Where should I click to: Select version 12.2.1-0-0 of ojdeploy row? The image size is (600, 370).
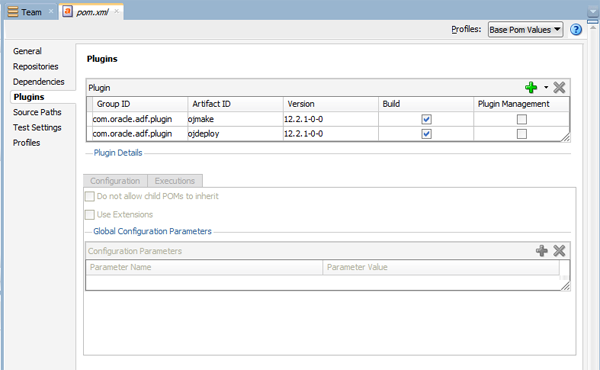coord(331,134)
